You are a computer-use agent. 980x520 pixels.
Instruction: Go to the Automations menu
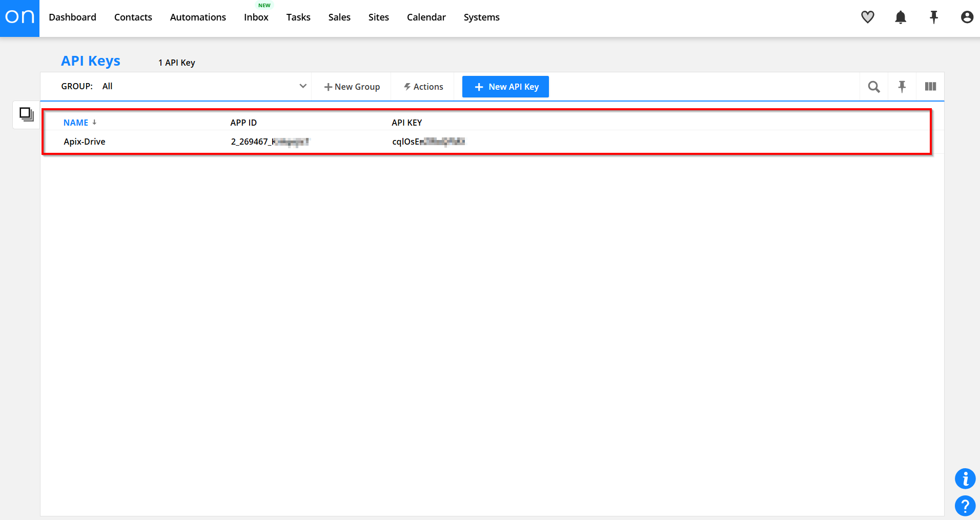198,17
